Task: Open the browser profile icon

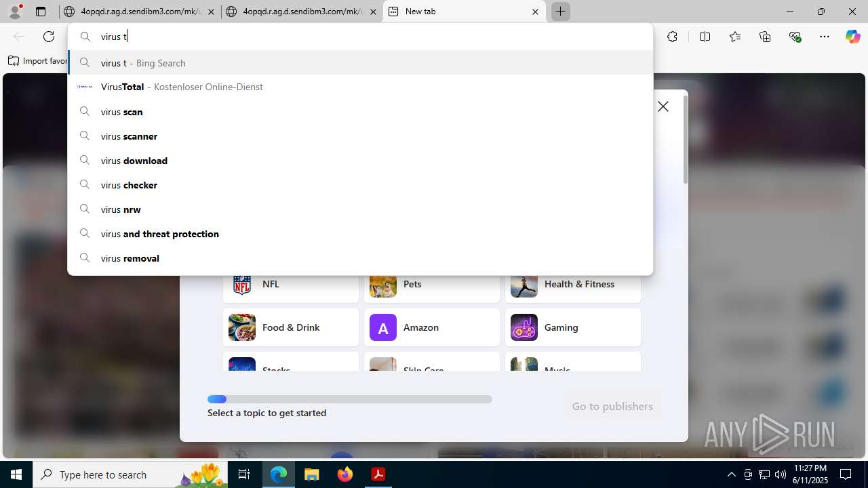Action: pos(15,12)
